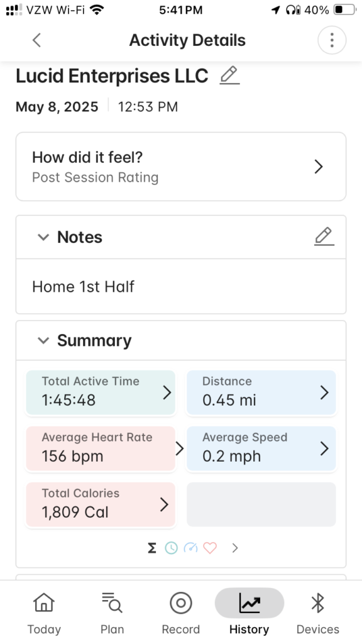
Task: Open the Average Speed tile
Action: click(x=261, y=448)
